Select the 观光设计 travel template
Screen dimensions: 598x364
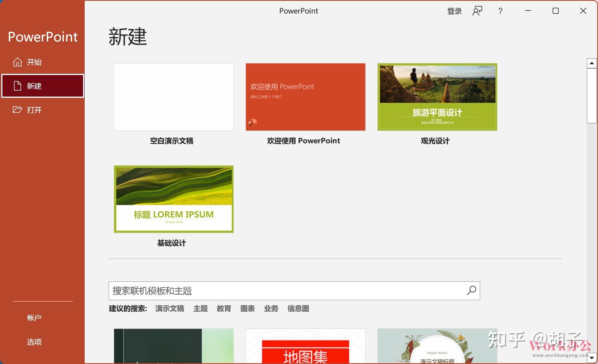tap(437, 97)
